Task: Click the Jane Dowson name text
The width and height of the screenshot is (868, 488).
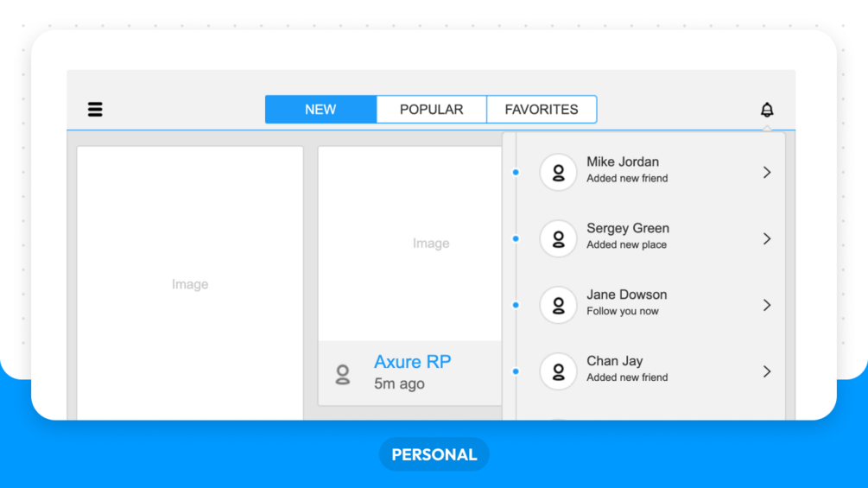Action: point(626,295)
